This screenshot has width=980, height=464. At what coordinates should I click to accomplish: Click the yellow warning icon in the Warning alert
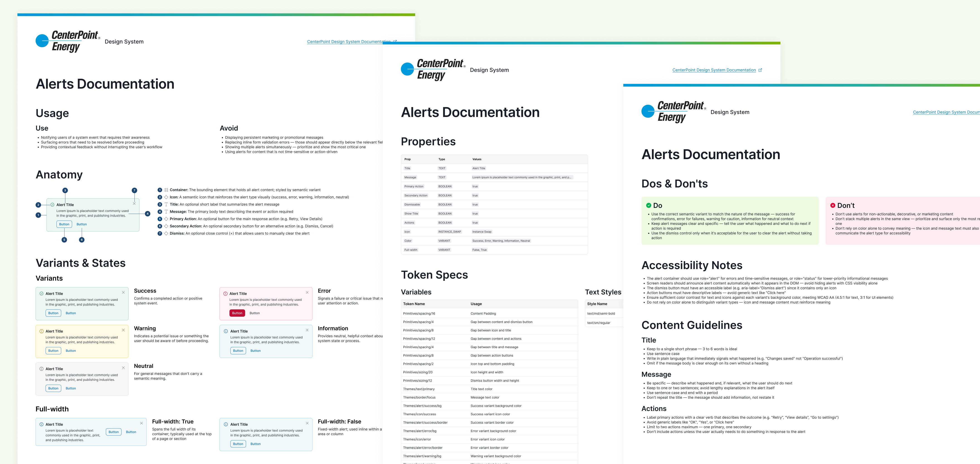point(41,331)
